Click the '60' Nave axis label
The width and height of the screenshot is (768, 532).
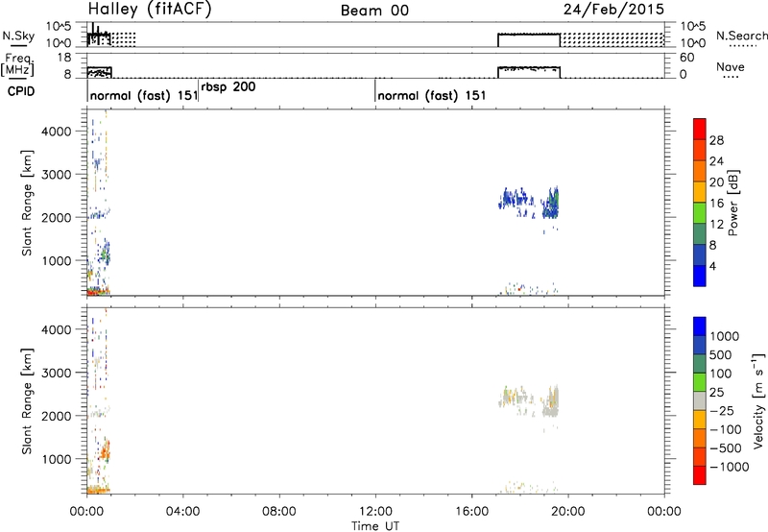(686, 58)
